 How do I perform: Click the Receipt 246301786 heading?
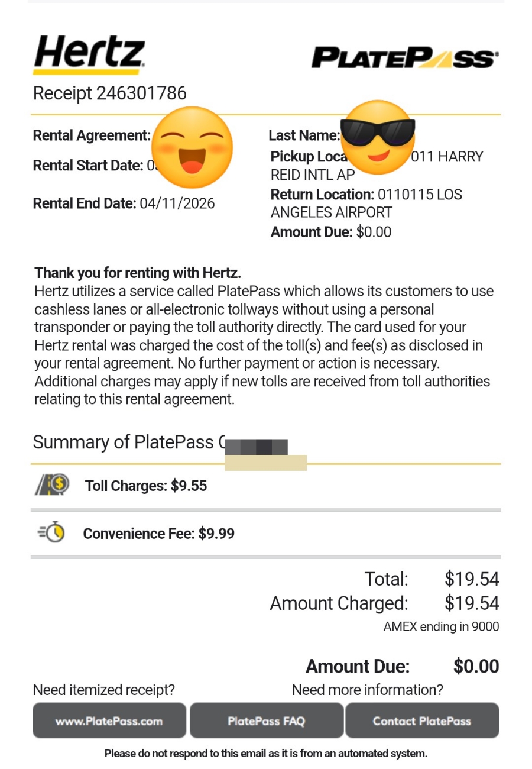tap(110, 93)
